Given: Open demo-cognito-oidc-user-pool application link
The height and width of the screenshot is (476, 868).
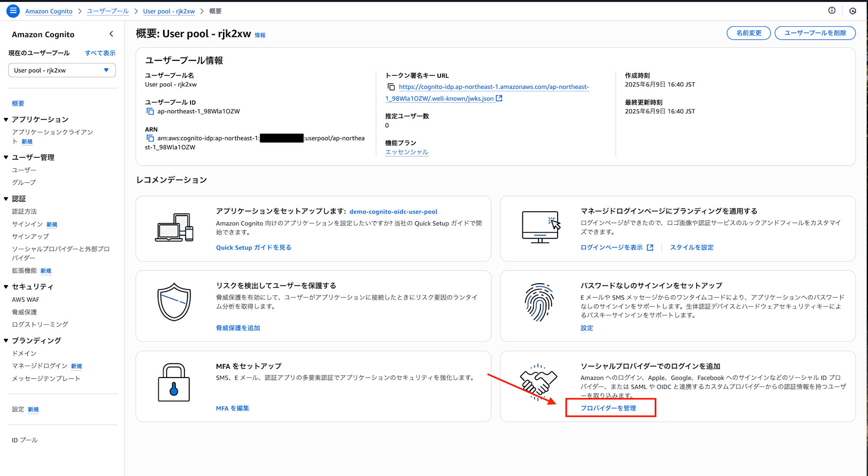Looking at the screenshot, I should (393, 212).
